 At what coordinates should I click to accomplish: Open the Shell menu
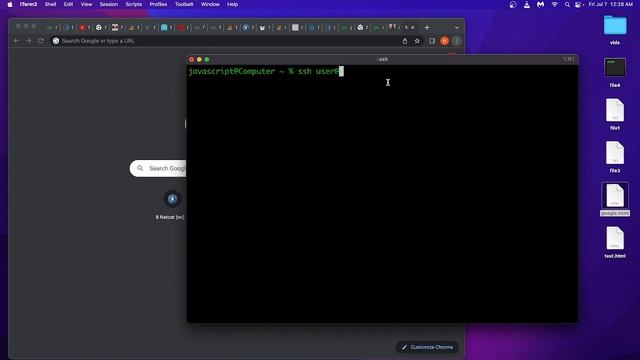(x=50, y=4)
